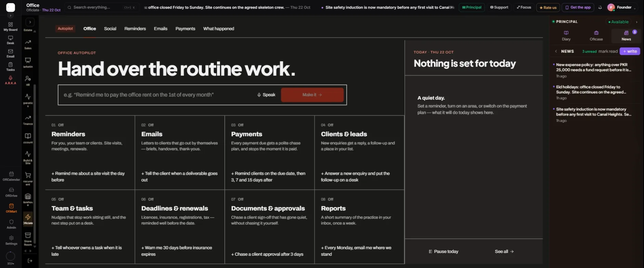Open the OfiMart store
Viewport: 644px width, 268px height.
[x=11, y=208]
